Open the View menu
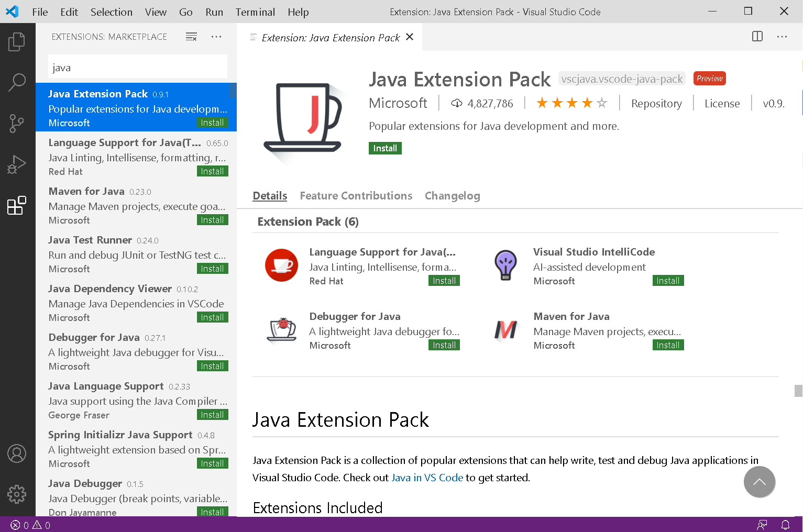The image size is (803, 532). pyautogui.click(x=156, y=12)
